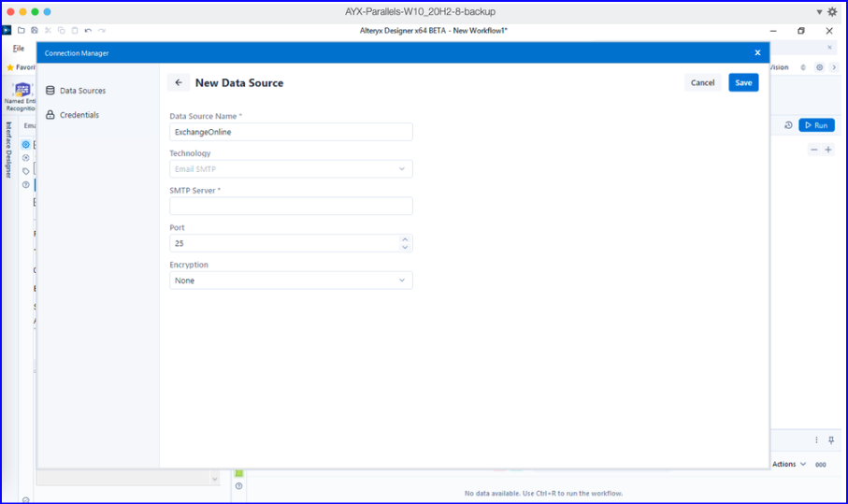Expand the Encryption dropdown

[291, 281]
